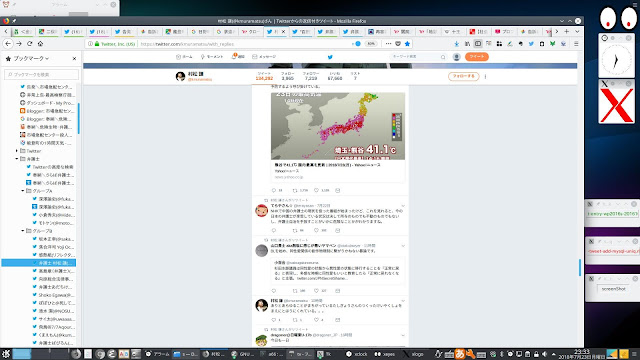Screen dimensions: 640x360
Task: Open Twitter モーメント navigation link
Action: pyautogui.click(x=212, y=57)
